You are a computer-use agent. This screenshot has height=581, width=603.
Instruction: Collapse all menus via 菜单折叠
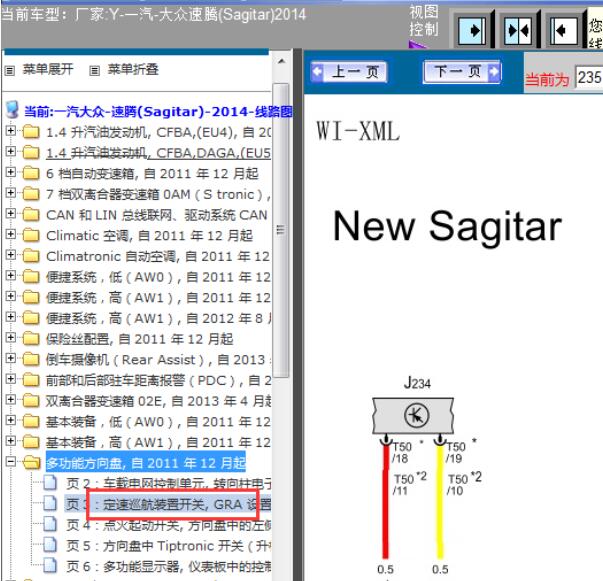click(133, 69)
